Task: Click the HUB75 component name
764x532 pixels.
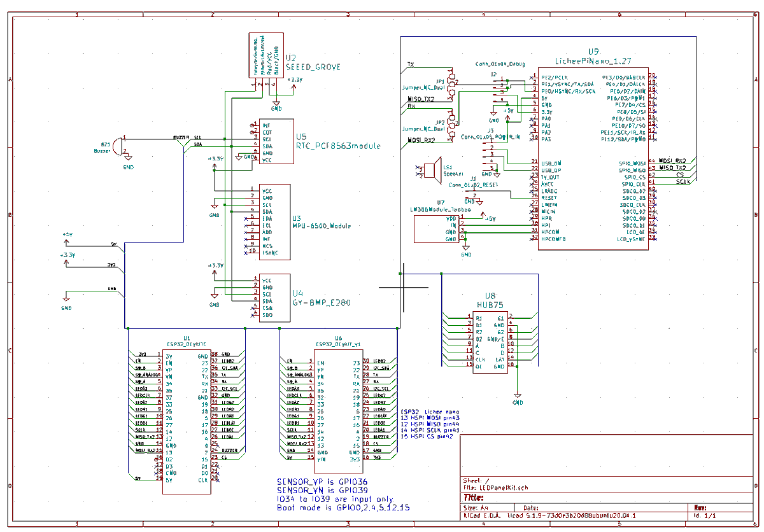Action: [490, 305]
